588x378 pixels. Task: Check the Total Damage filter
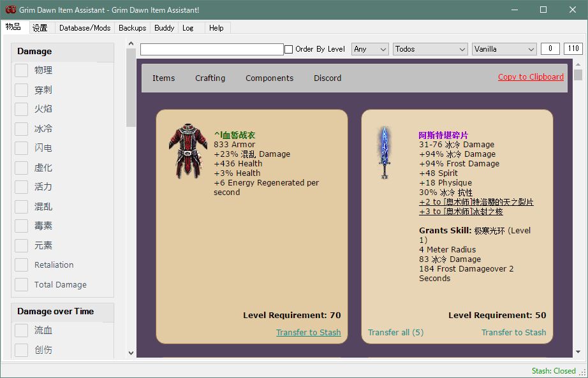[22, 284]
